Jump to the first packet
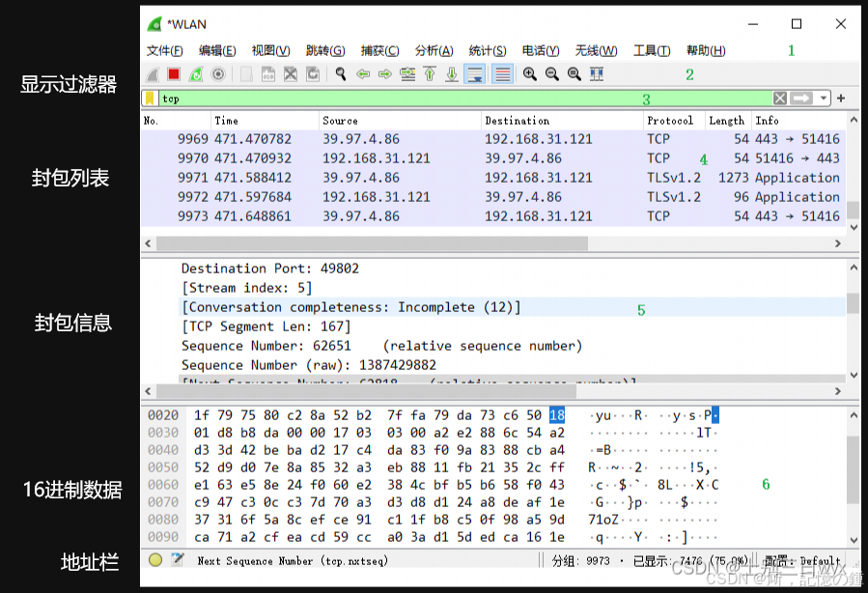Viewport: 868px width, 593px height. (x=430, y=74)
